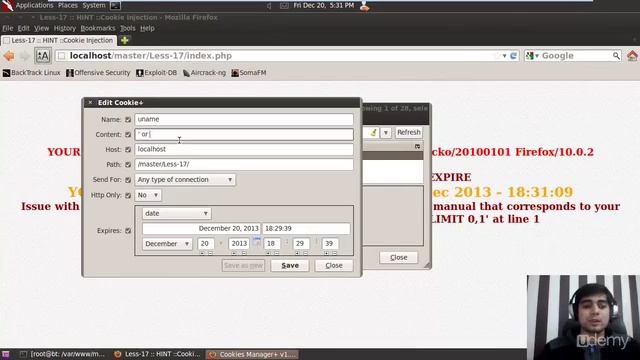Open the Places menu in the top panel
This screenshot has width=640, height=360.
(x=68, y=6)
